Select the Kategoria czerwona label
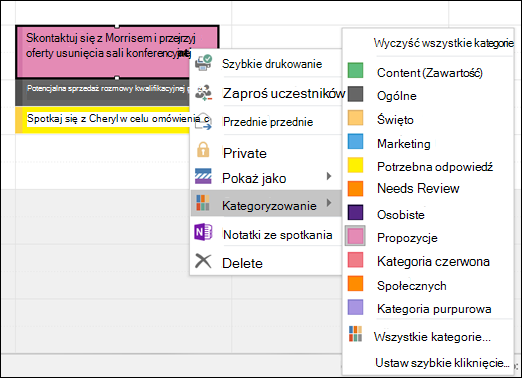 click(x=433, y=261)
